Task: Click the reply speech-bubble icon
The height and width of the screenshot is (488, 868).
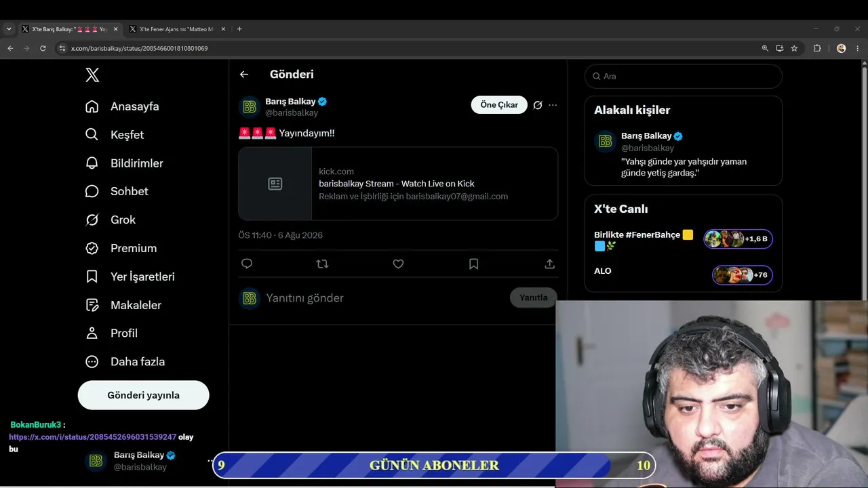Action: (x=247, y=264)
